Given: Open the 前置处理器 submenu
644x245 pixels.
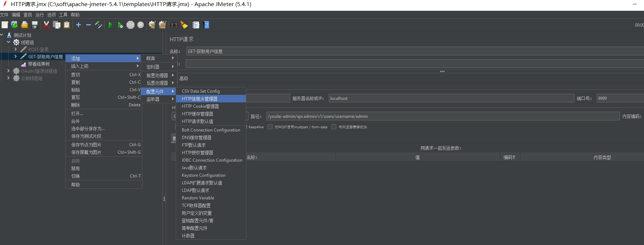Looking at the screenshot, I should click(x=158, y=75).
